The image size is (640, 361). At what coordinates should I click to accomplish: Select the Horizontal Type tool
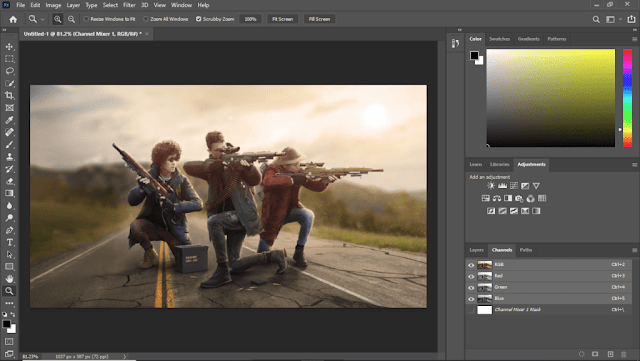9,242
